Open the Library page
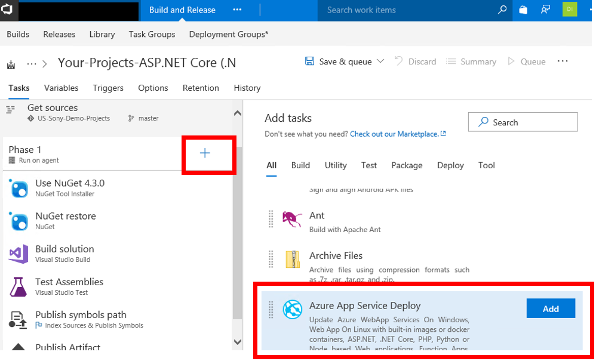This screenshot has height=364, width=596. (x=102, y=34)
